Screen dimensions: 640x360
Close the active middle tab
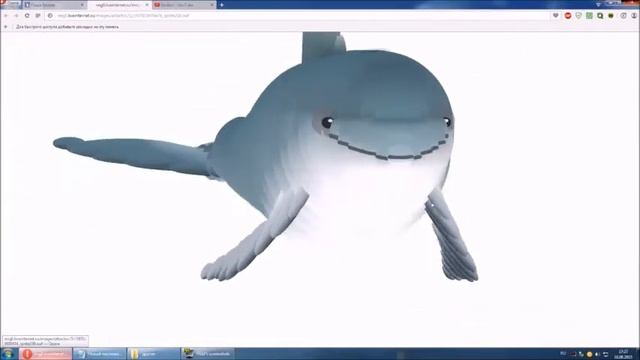[147, 5]
